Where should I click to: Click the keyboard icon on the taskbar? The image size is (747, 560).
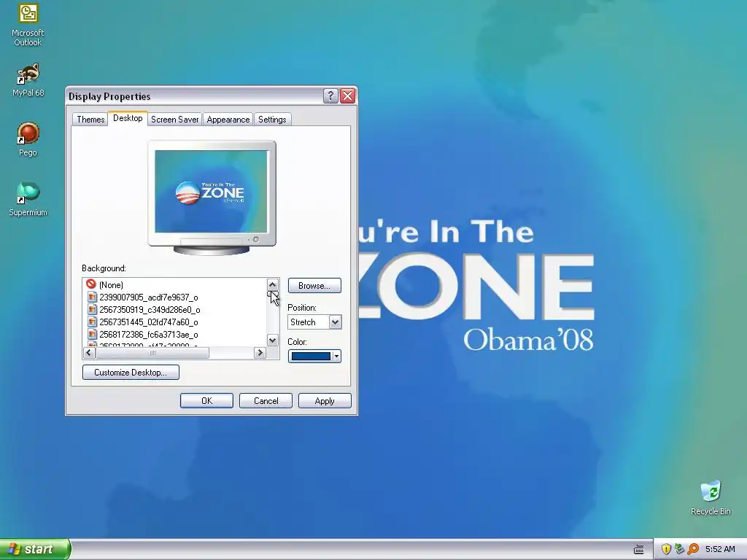tap(639, 550)
